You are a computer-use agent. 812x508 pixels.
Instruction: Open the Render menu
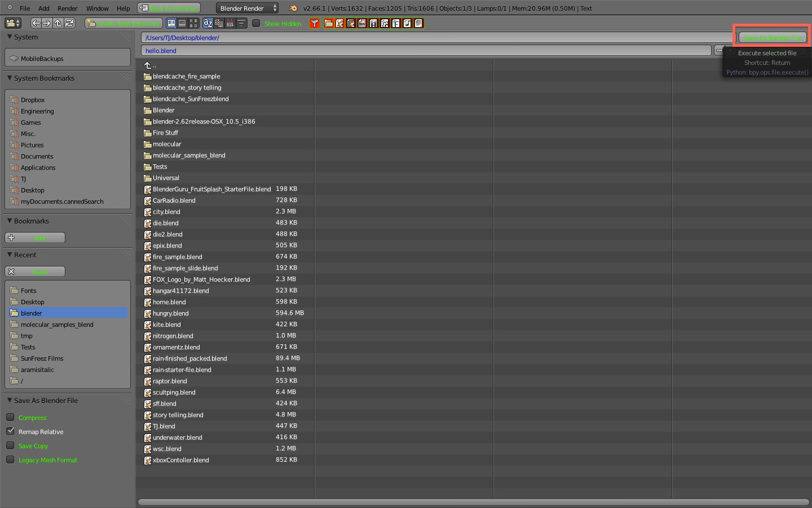click(x=68, y=8)
